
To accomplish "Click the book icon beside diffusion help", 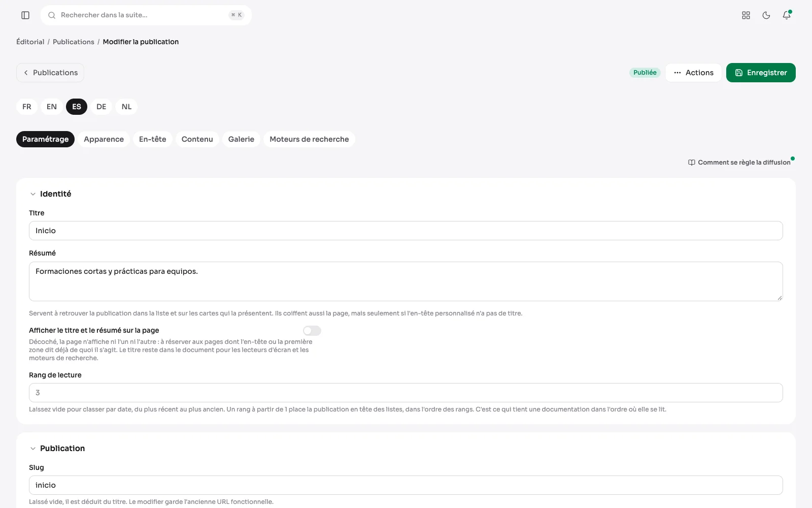I will [691, 163].
